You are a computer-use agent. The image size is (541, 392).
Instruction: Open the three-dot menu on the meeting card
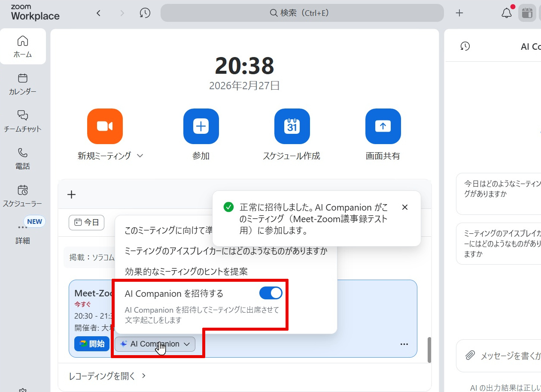[404, 344]
